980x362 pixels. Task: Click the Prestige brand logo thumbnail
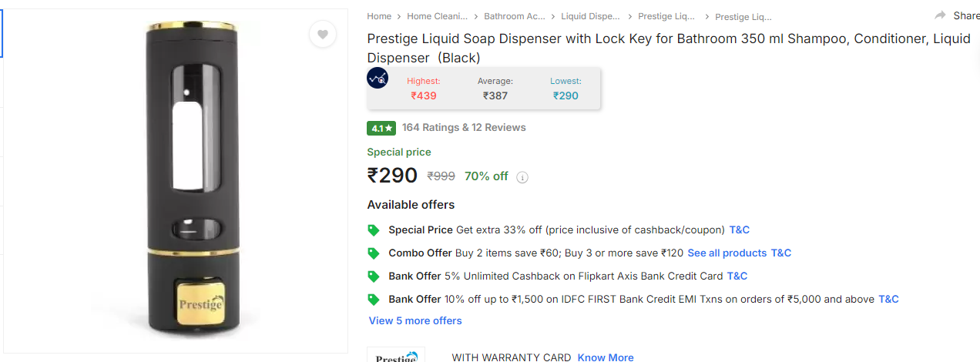pos(396,355)
